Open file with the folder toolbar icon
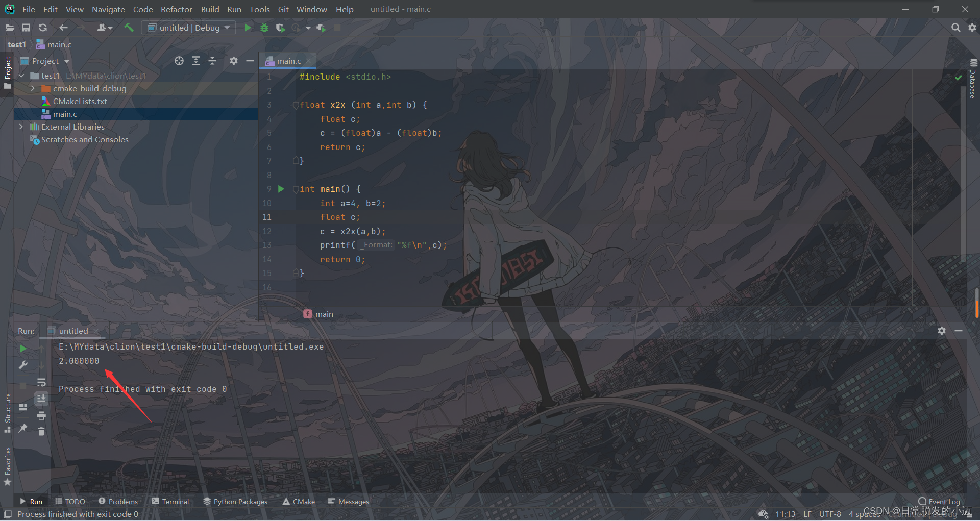Screen dimensions: 980x521 [10, 28]
